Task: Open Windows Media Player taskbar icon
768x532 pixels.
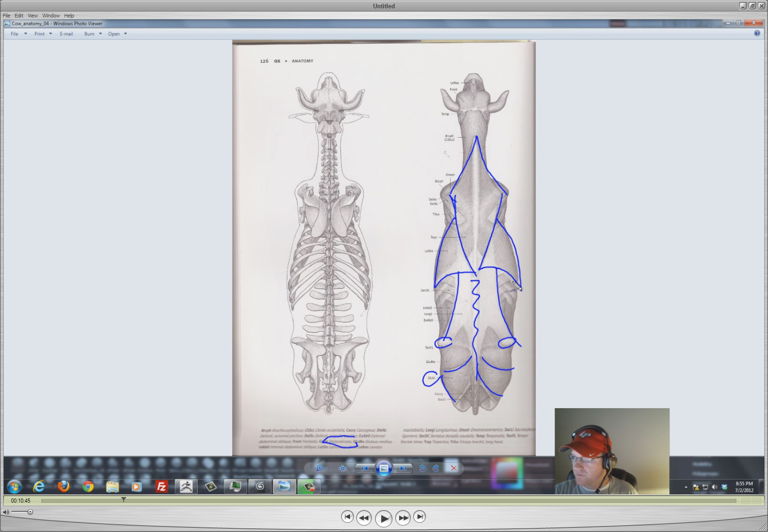Action: click(x=137, y=486)
